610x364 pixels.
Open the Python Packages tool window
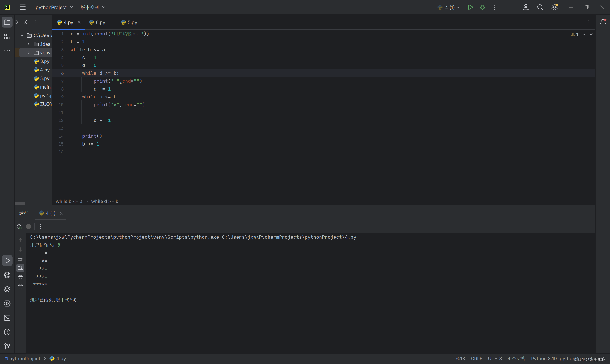tap(7, 289)
